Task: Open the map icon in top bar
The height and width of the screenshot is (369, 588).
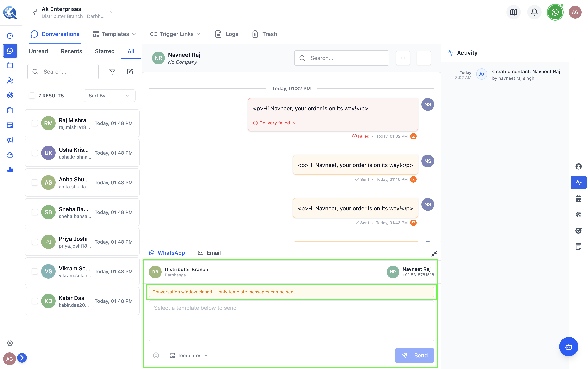Action: click(x=513, y=12)
